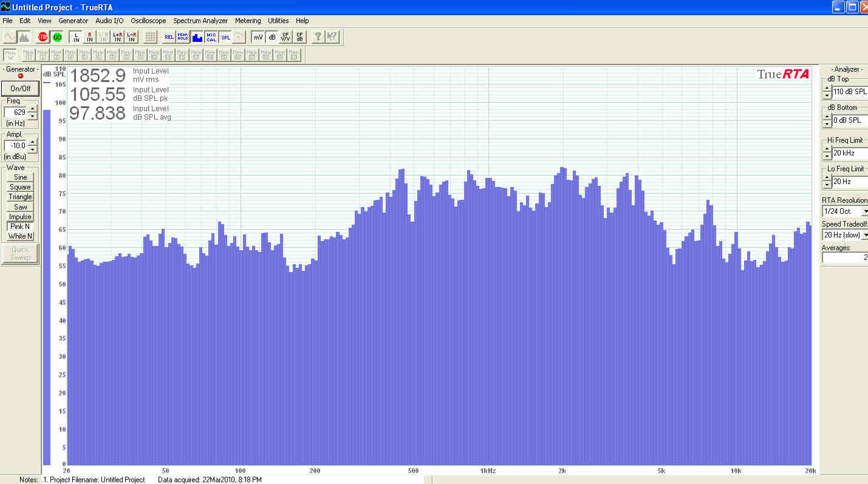Open the Audio I/O menu
This screenshot has width=868, height=484.
[x=109, y=21]
